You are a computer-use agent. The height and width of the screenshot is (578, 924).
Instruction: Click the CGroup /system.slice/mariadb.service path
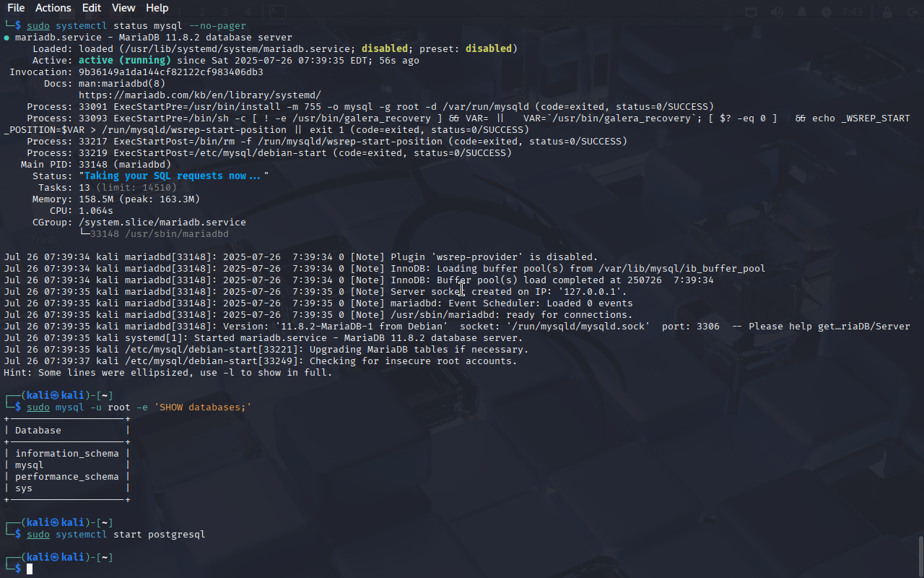[162, 223]
